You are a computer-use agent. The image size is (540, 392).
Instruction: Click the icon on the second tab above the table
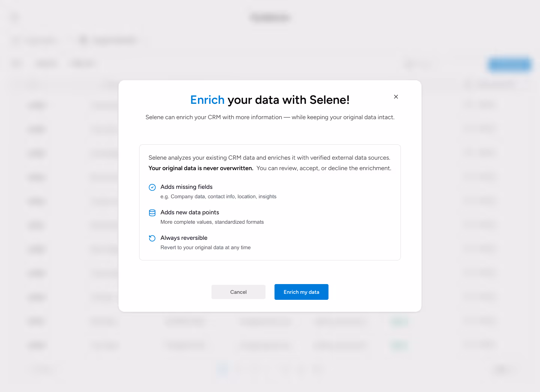[83, 40]
